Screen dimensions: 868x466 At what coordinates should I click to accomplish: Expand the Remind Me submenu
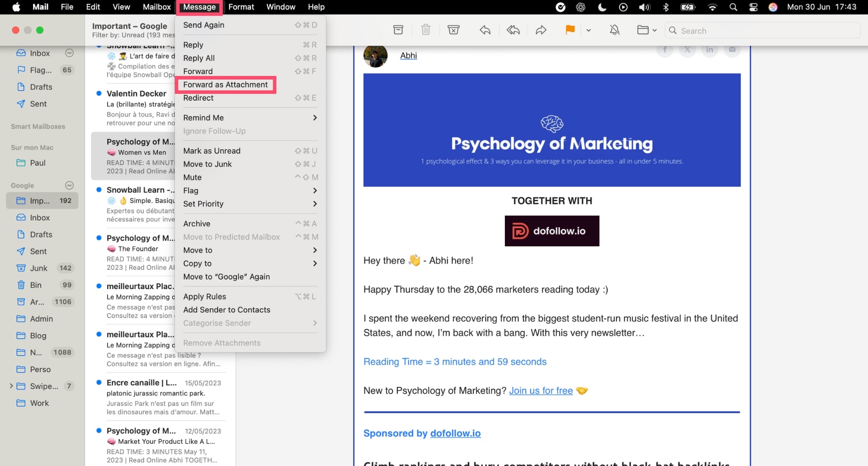click(x=250, y=118)
